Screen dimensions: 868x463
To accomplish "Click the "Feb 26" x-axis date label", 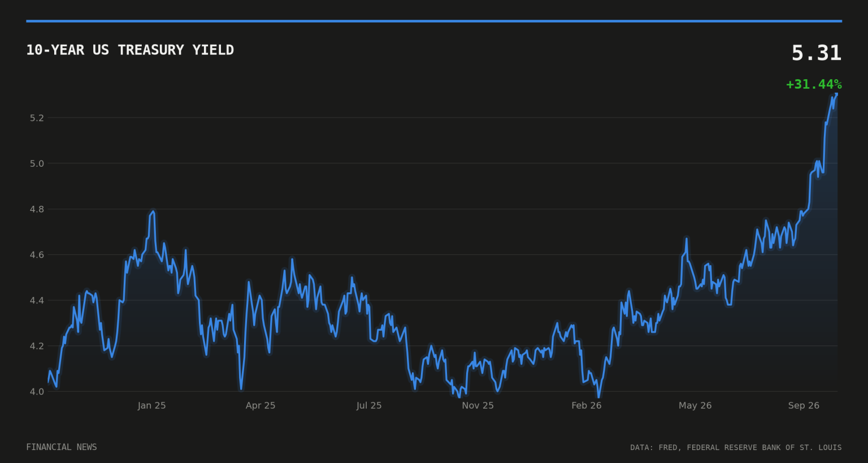I will coord(586,405).
